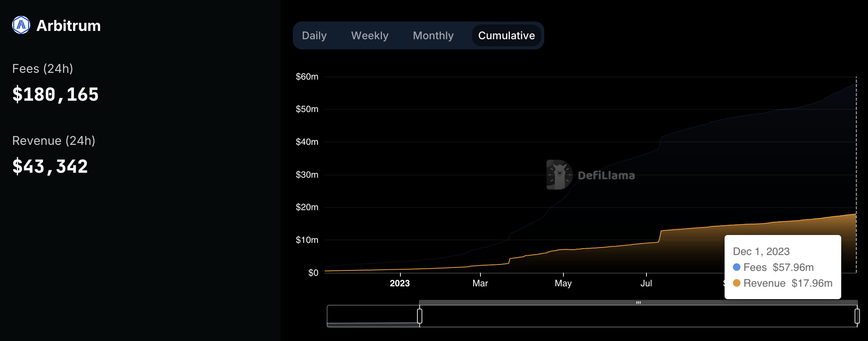
Task: Click the $43,342 revenue value
Action: pos(50,166)
